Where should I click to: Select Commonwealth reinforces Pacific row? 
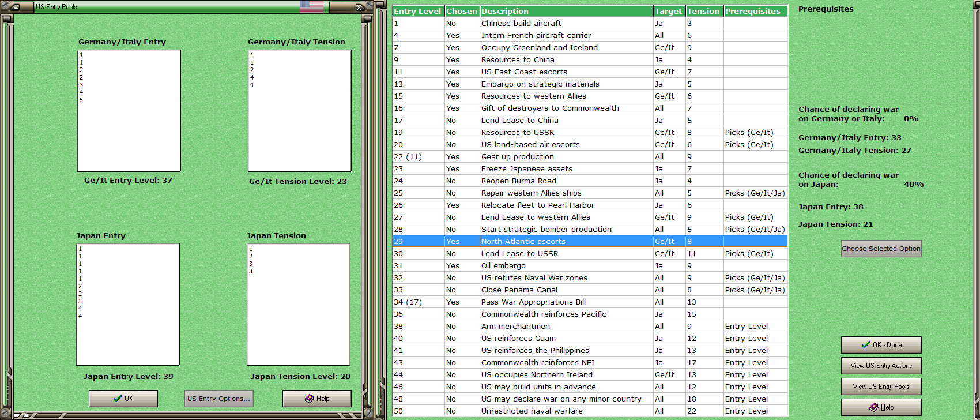590,314
